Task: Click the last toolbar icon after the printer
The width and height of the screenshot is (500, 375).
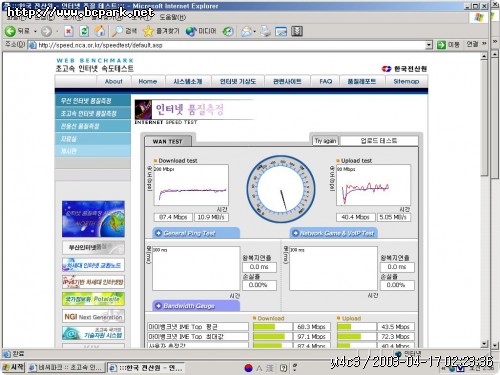Action: pyautogui.click(x=297, y=31)
